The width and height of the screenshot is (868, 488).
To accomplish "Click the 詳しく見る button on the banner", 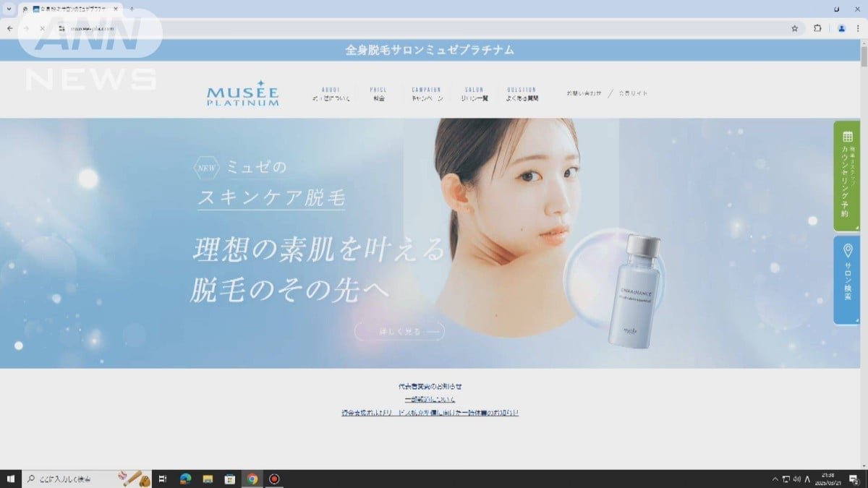I will (x=400, y=330).
